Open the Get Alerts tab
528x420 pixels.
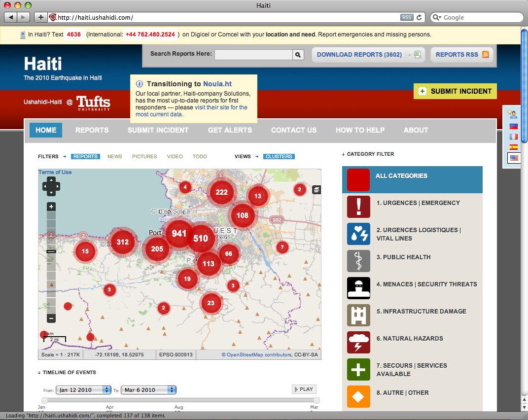tap(230, 130)
